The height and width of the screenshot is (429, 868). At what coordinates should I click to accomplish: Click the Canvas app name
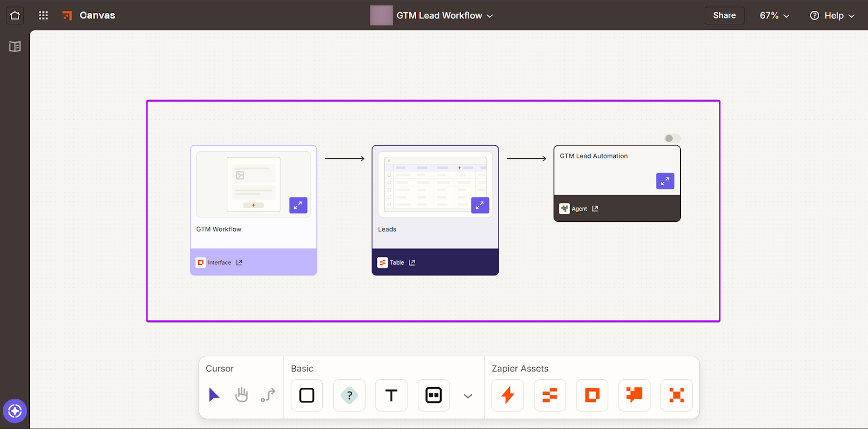tap(98, 15)
